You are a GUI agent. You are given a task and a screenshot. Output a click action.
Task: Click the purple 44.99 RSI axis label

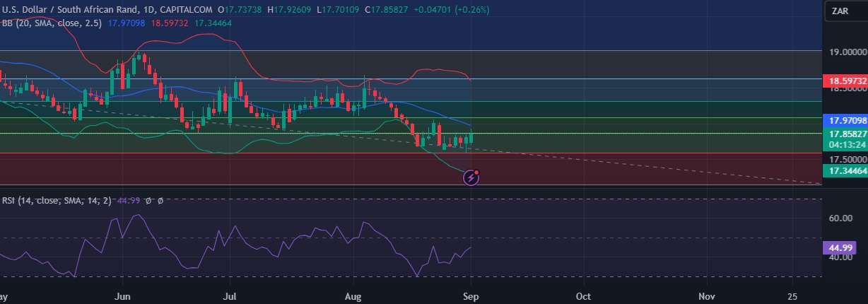point(841,248)
